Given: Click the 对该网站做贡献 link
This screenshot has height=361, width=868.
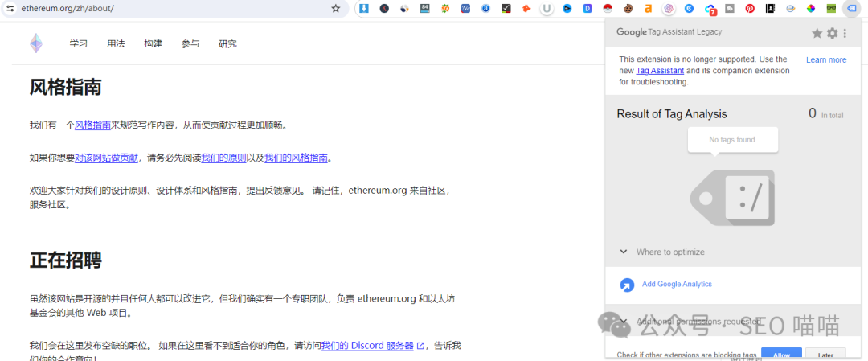Looking at the screenshot, I should 106,158.
